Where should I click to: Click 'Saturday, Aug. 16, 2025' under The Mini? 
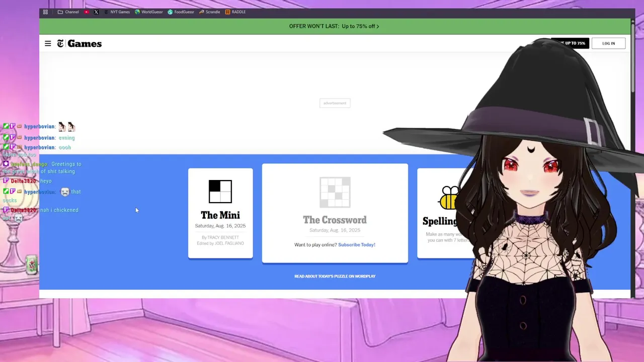pos(220,226)
